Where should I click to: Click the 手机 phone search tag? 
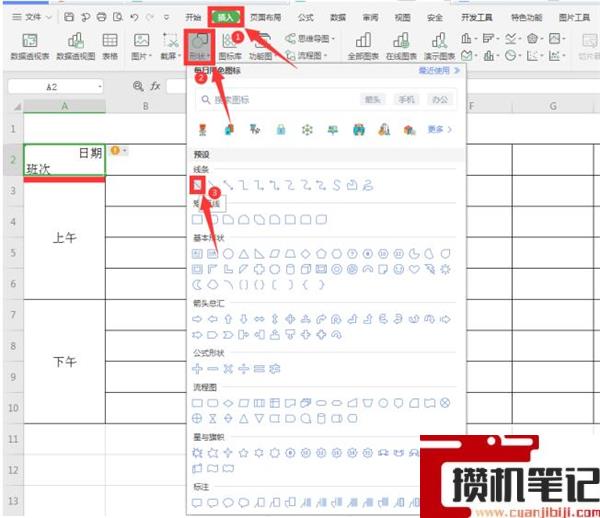pos(406,100)
